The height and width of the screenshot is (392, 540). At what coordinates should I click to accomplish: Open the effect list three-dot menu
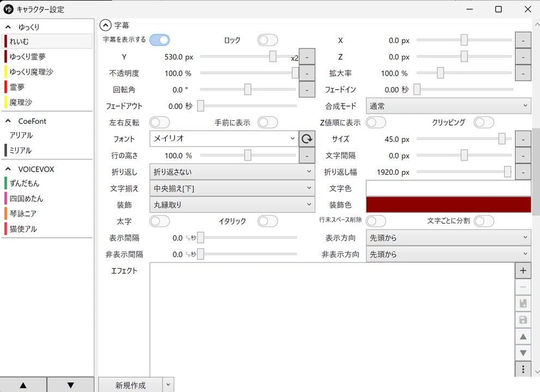pyautogui.click(x=523, y=369)
